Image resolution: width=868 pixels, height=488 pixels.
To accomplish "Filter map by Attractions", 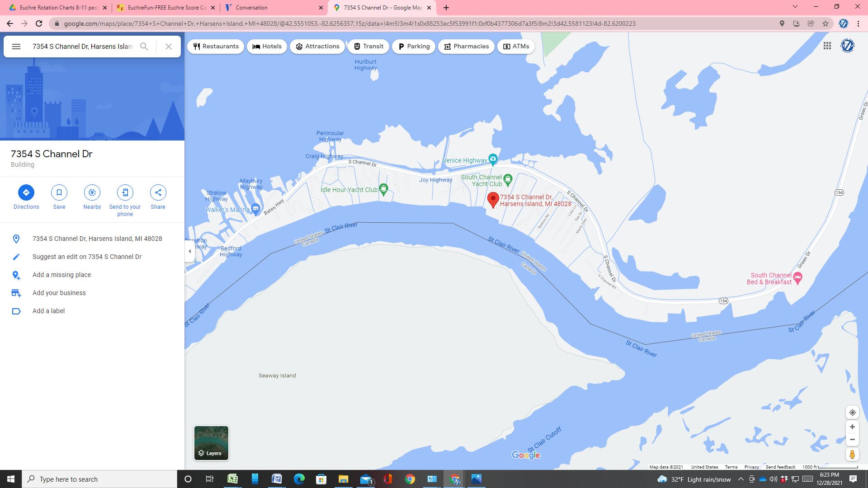I will coord(317,47).
